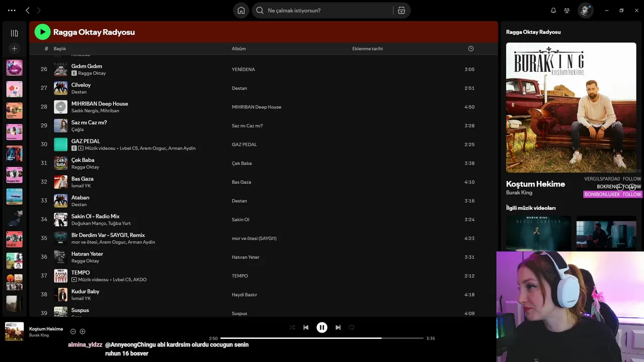Skip to the previous track

point(306,327)
